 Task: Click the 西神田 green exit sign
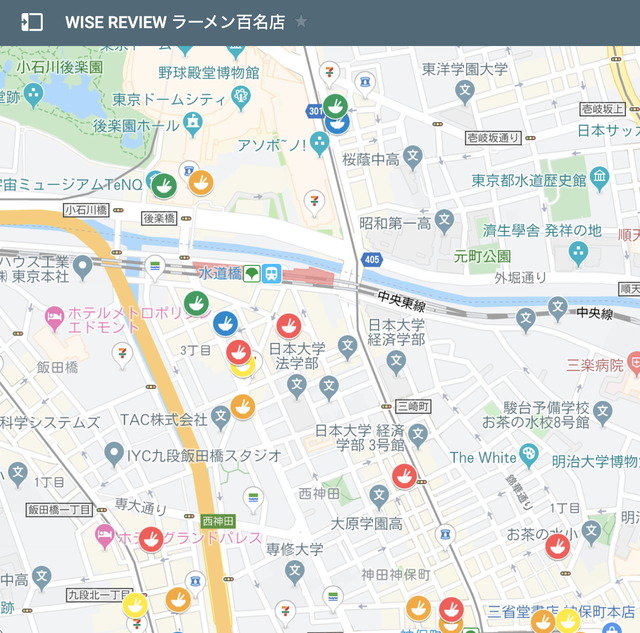coord(218,521)
